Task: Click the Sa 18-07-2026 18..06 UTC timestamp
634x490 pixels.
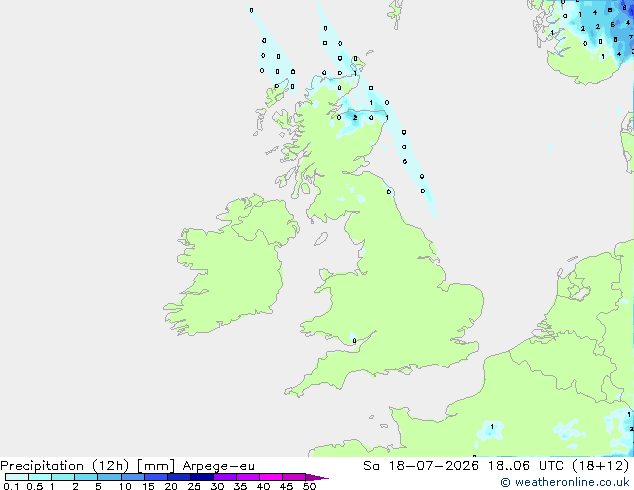Action: [x=496, y=466]
